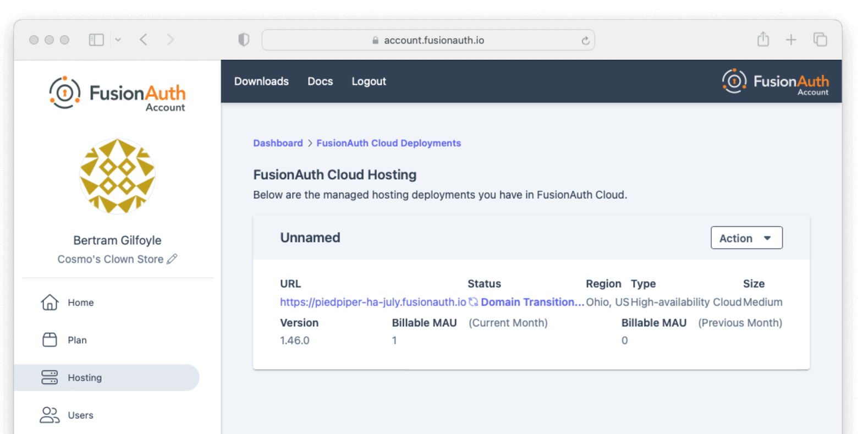The width and height of the screenshot is (868, 434).
Task: Open the Downloads menu item
Action: 261,81
